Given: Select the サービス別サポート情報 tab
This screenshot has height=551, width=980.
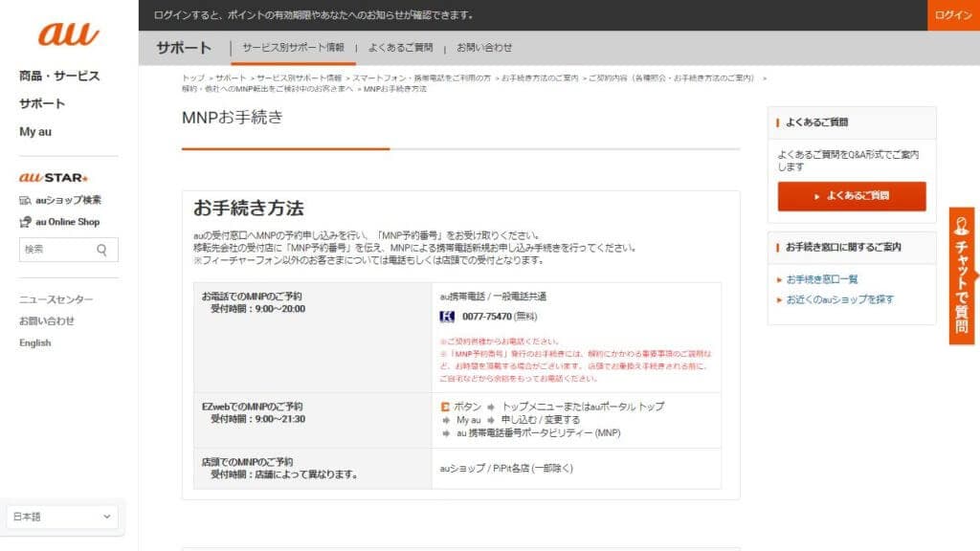Looking at the screenshot, I should pos(293,48).
